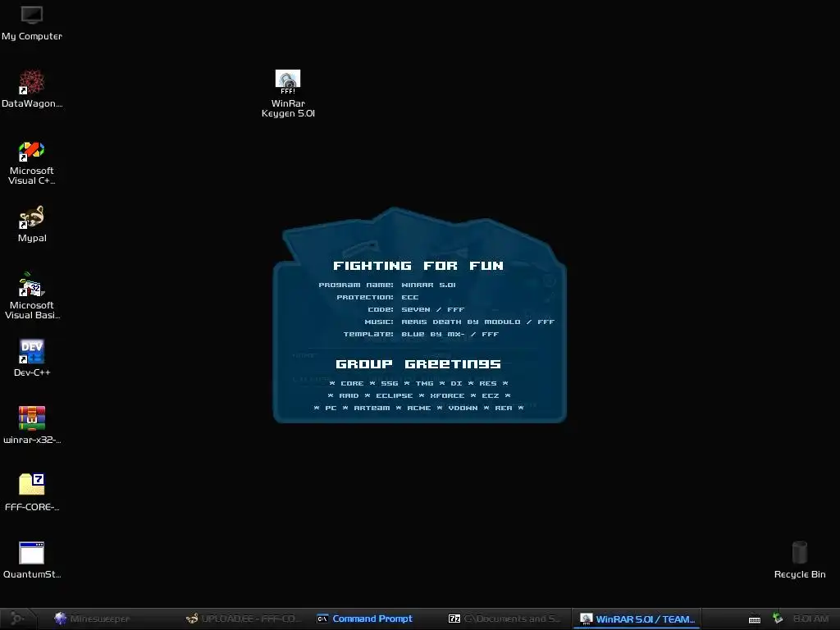Image resolution: width=840 pixels, height=630 pixels.
Task: Click the 'SEVEN / FFF' code credit
Action: 433,309
